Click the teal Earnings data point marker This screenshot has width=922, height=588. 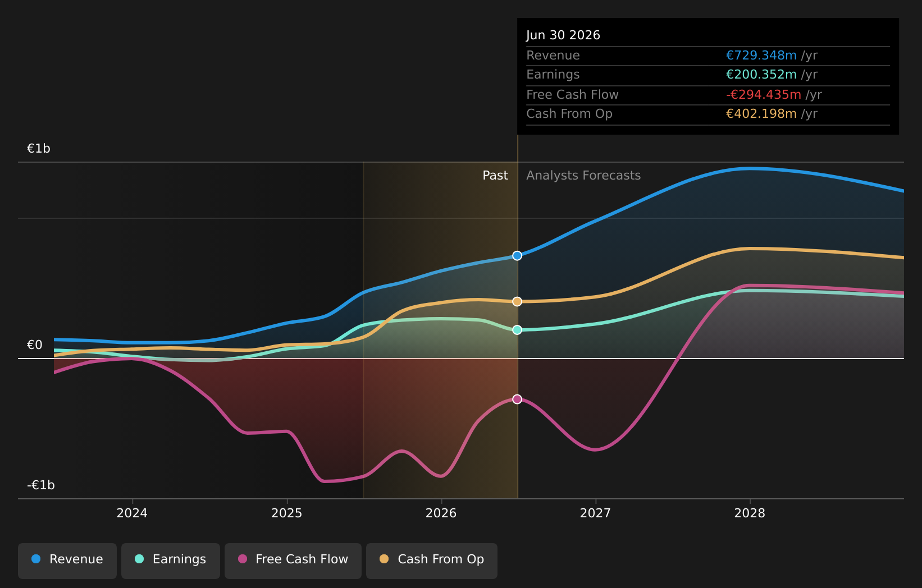tap(517, 330)
